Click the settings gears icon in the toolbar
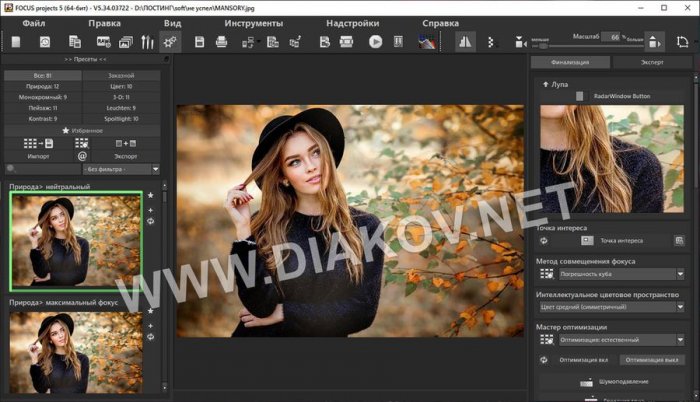The width and height of the screenshot is (700, 402). tap(169, 42)
